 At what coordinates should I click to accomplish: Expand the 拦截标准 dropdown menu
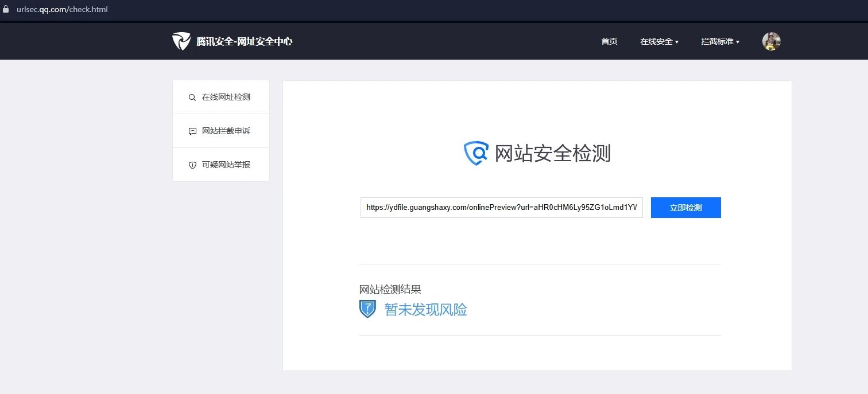coord(720,41)
